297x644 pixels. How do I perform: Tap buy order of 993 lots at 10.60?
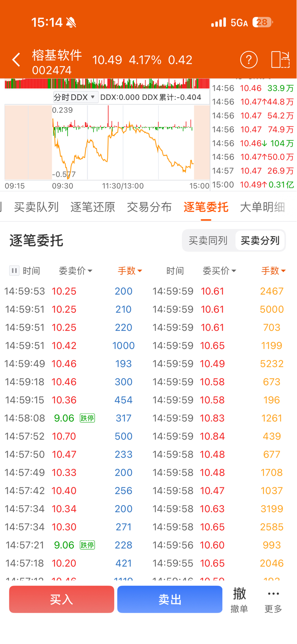click(x=222, y=545)
